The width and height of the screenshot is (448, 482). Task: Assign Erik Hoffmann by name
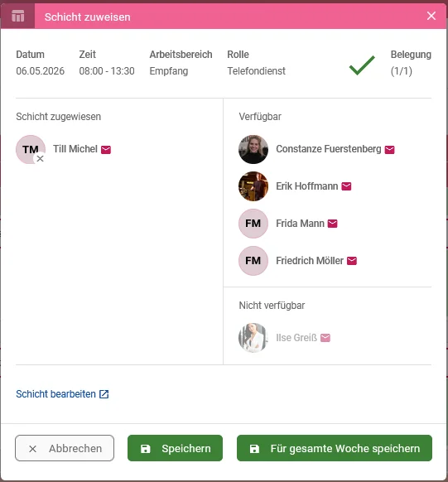click(x=307, y=186)
